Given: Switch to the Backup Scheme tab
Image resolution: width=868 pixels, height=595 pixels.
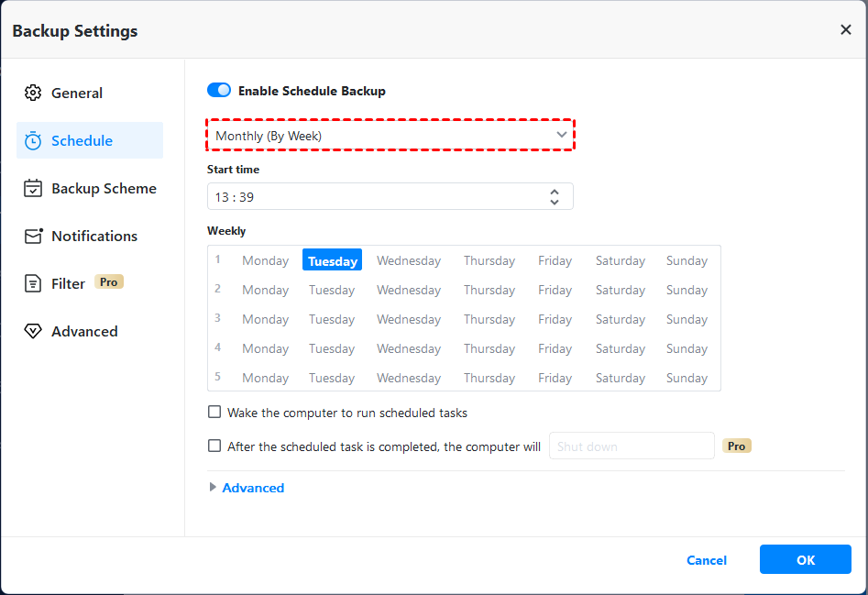Looking at the screenshot, I should tap(104, 188).
